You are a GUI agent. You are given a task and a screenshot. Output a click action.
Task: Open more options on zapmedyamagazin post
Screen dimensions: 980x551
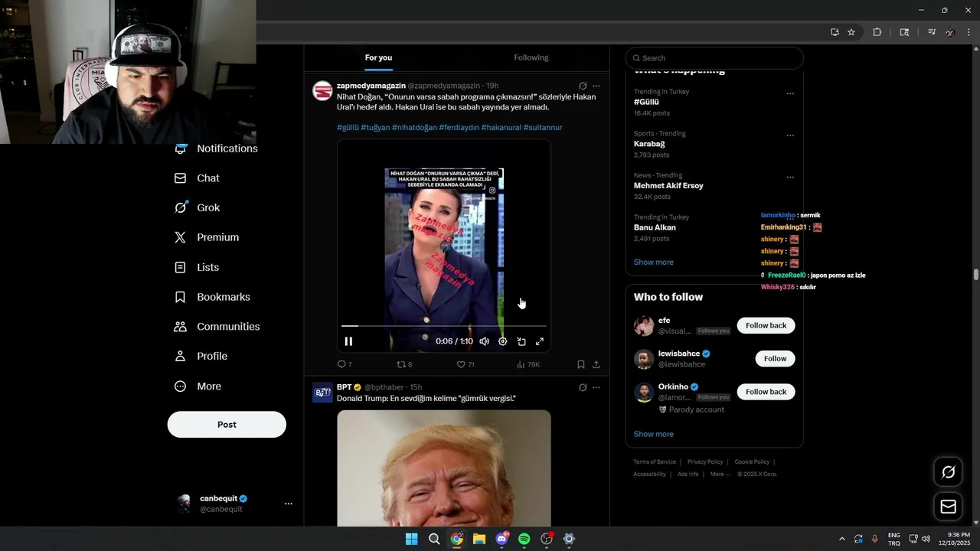(x=596, y=86)
